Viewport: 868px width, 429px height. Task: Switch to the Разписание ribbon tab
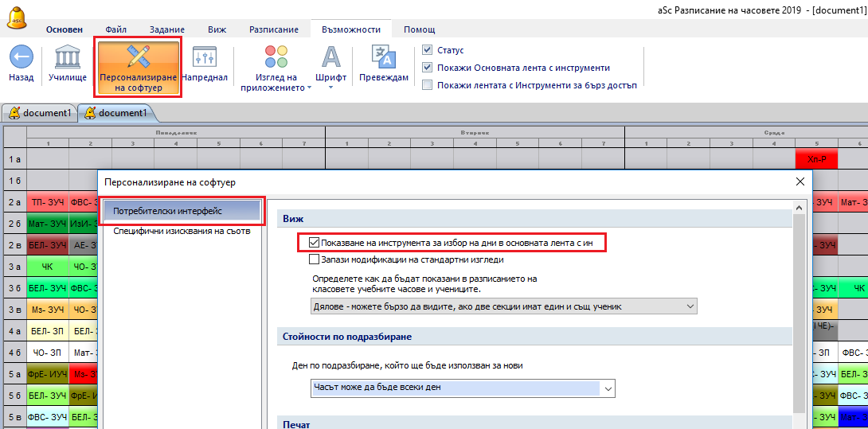pyautogui.click(x=274, y=29)
